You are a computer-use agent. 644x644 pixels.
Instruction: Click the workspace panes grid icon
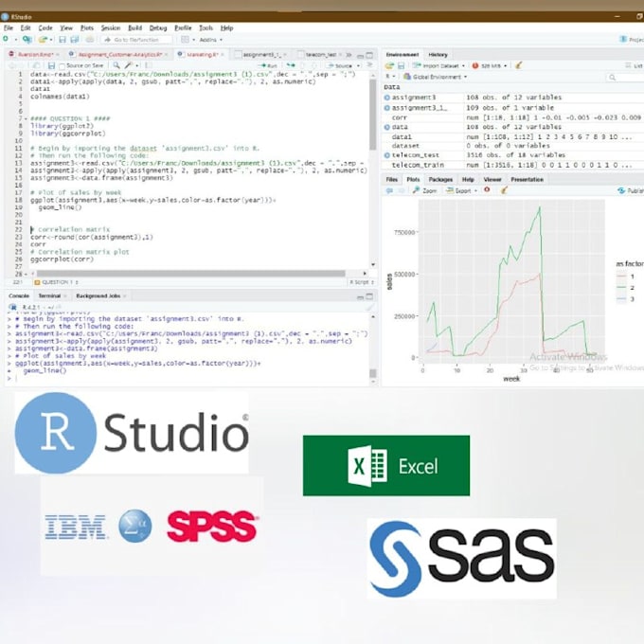pyautogui.click(x=186, y=40)
